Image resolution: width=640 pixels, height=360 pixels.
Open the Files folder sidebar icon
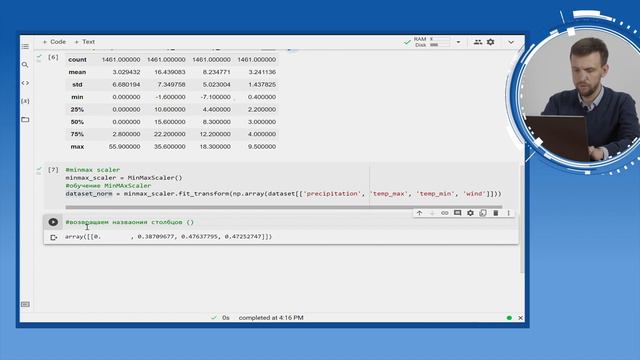coord(25,119)
